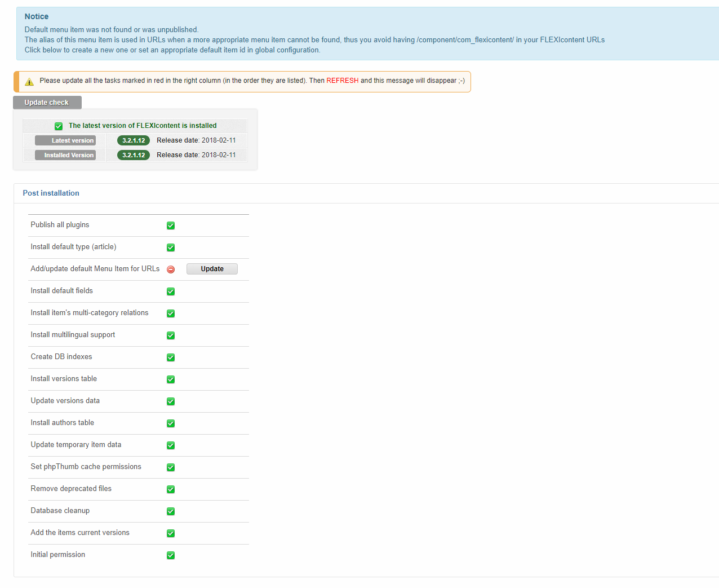
Task: Click the green check for Install default type
Action: coord(171,247)
